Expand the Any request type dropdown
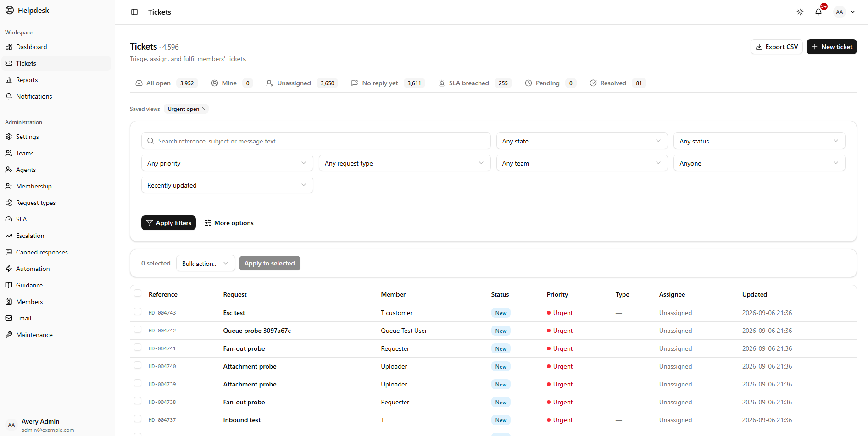 (x=405, y=163)
